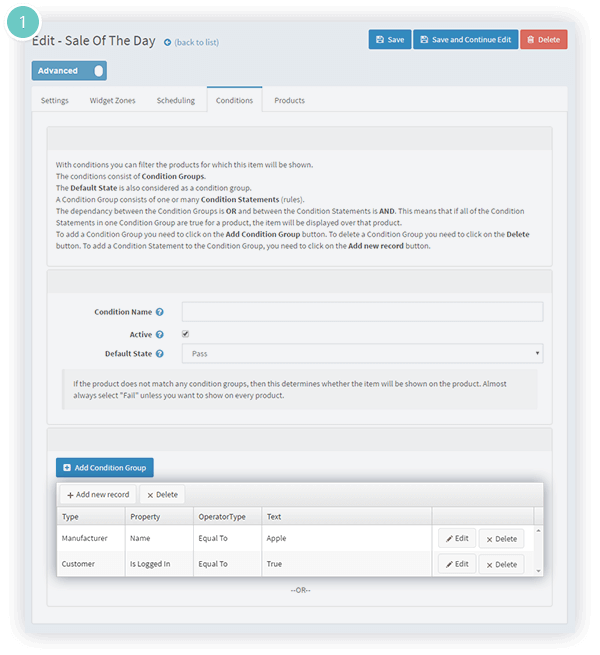600x655 pixels.
Task: Delete the Manufacturer Apple condition row
Action: [501, 539]
